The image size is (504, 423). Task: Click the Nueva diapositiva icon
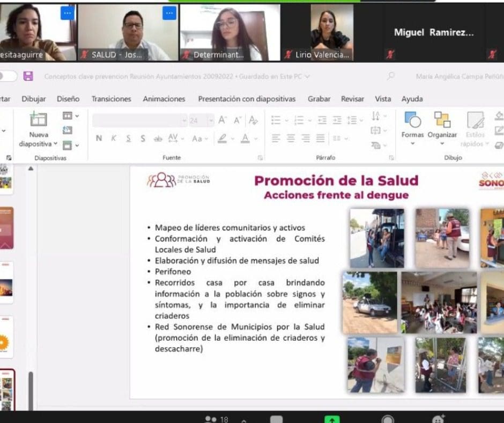click(38, 119)
